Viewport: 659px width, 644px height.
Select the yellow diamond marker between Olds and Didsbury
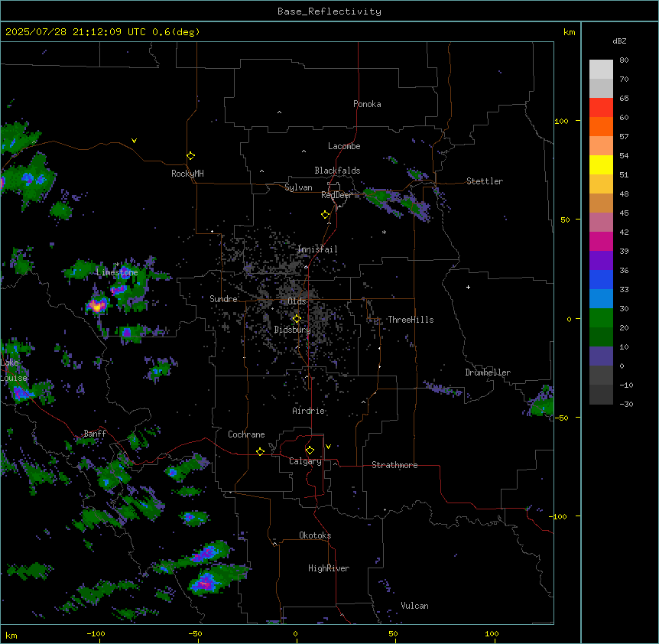point(297,319)
